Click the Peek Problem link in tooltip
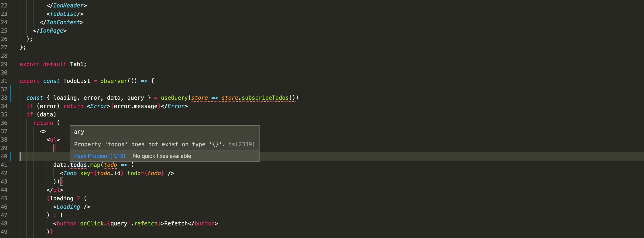Image resolution: width=644 pixels, height=238 pixels. point(99,156)
